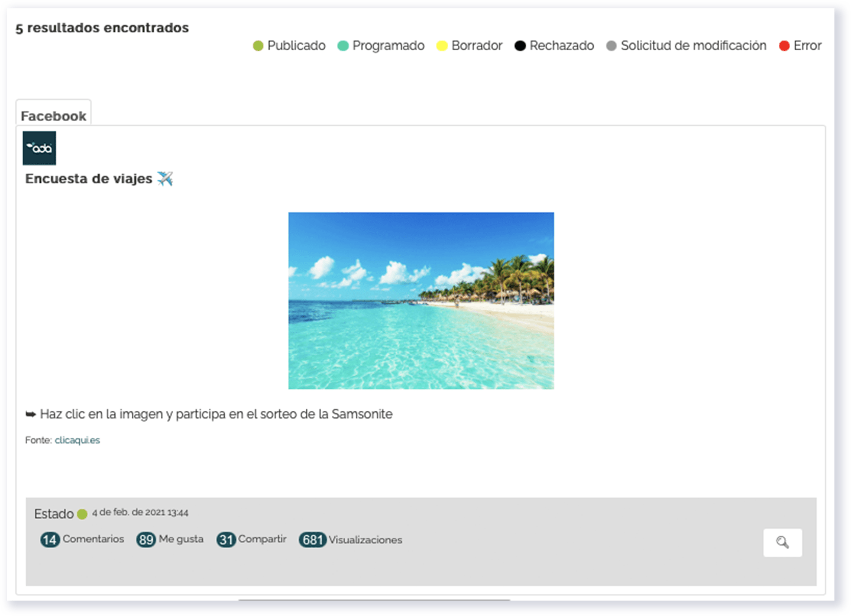Click the Publicado legend label
851x616 pixels.
[x=296, y=46]
